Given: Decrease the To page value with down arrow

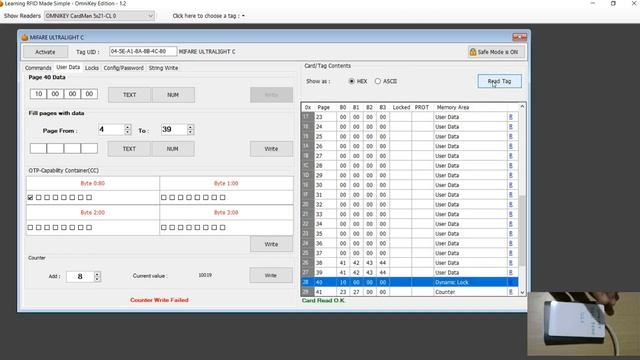Looking at the screenshot, I should click(190, 132).
